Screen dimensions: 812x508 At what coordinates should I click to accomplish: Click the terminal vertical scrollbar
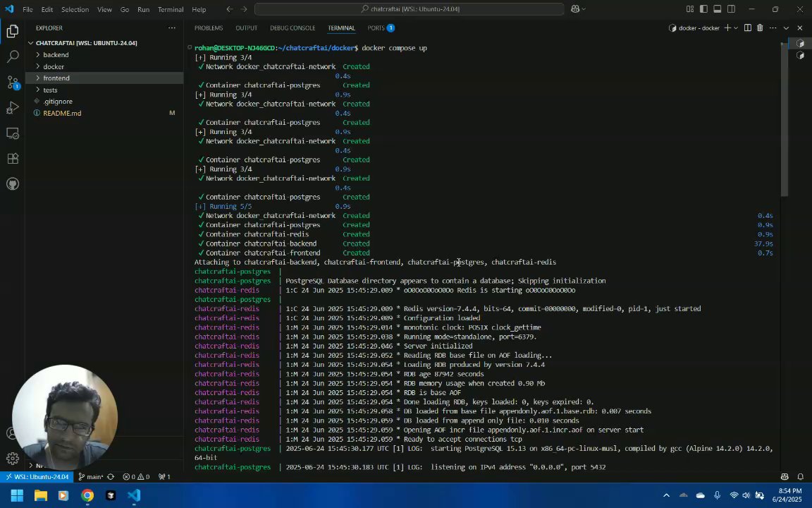784,119
